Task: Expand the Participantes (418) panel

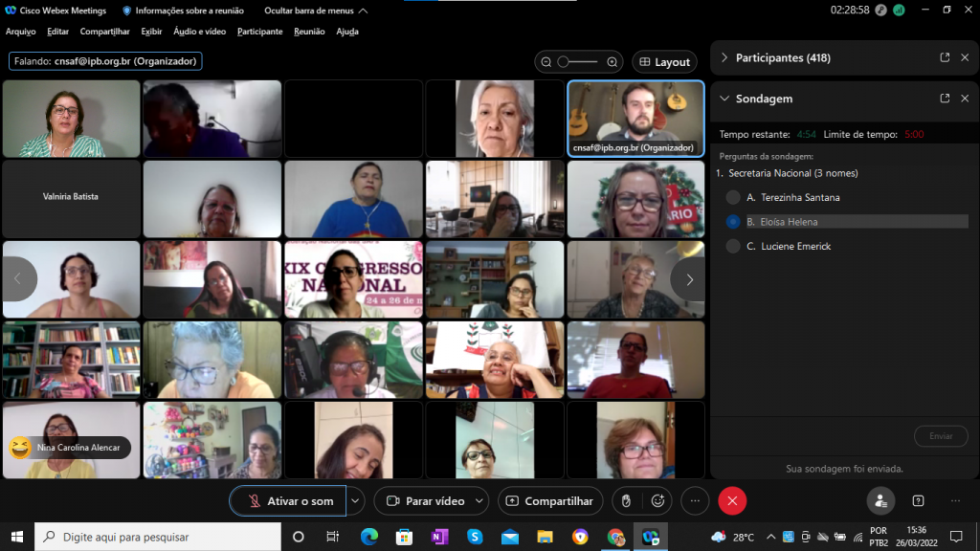Action: (x=724, y=57)
